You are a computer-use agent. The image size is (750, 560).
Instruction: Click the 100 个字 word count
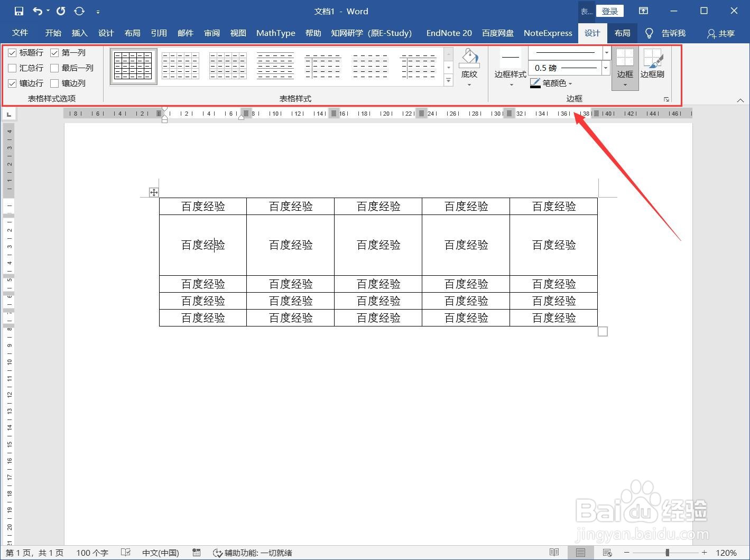(x=92, y=553)
